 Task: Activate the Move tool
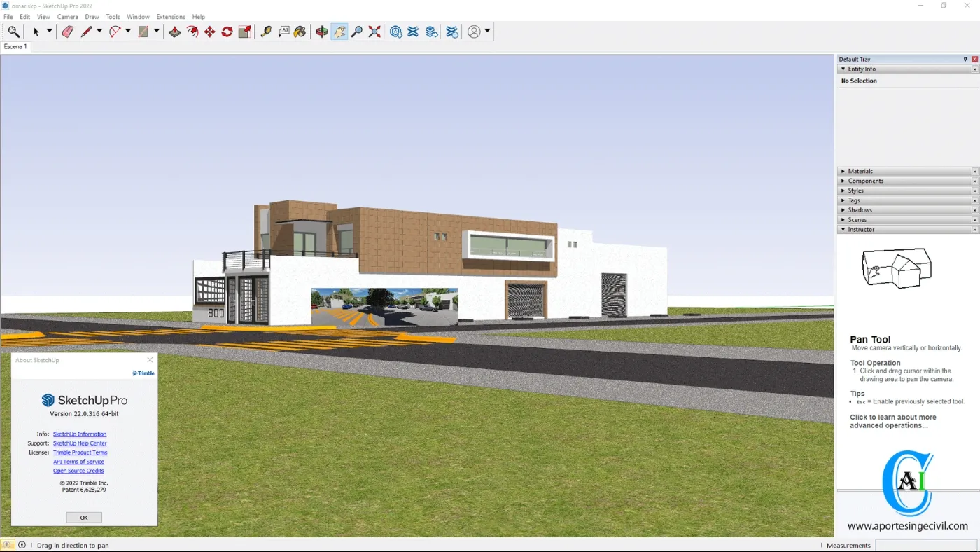tap(210, 32)
